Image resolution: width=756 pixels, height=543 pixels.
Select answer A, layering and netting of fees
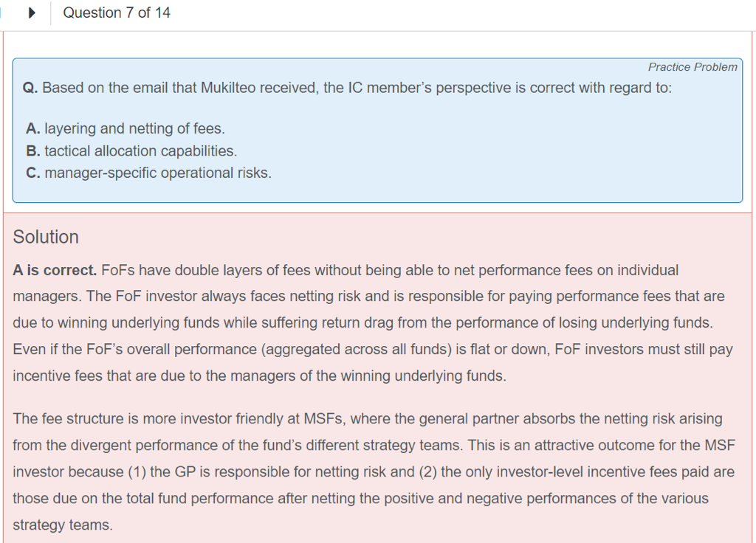pos(126,128)
